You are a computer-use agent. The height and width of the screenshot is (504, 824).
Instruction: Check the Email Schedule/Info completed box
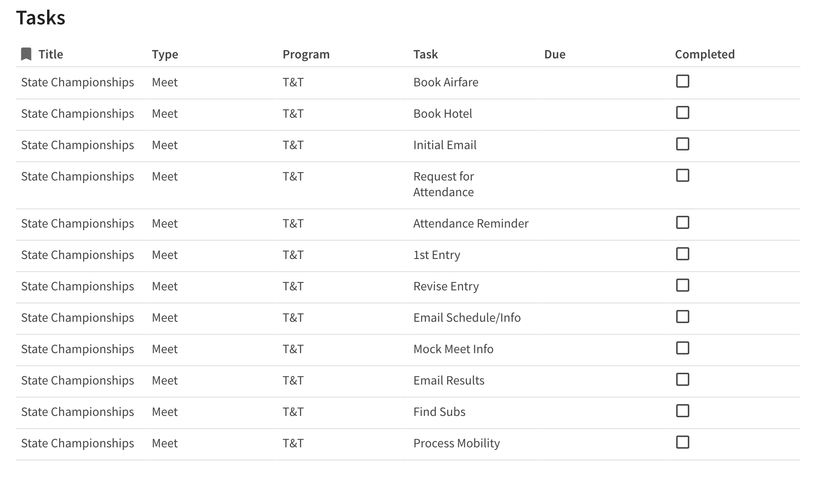[x=682, y=317]
